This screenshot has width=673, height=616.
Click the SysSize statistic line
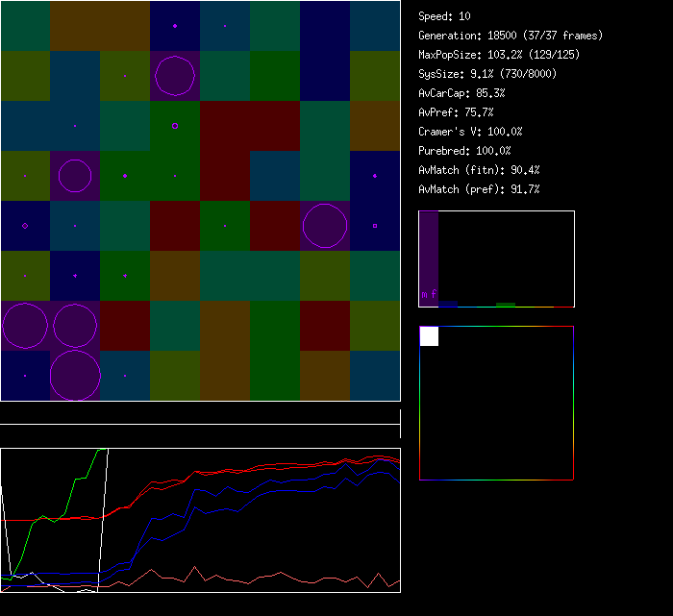486,74
